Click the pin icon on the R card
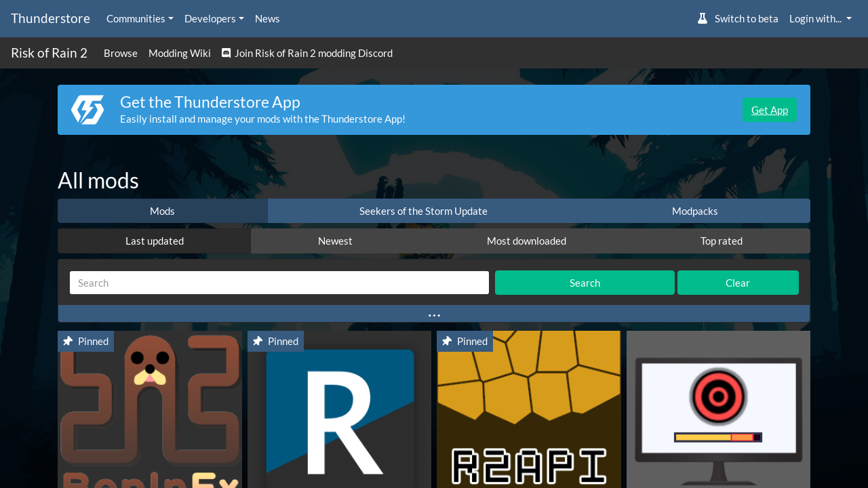This screenshot has height=488, width=868. 258,341
